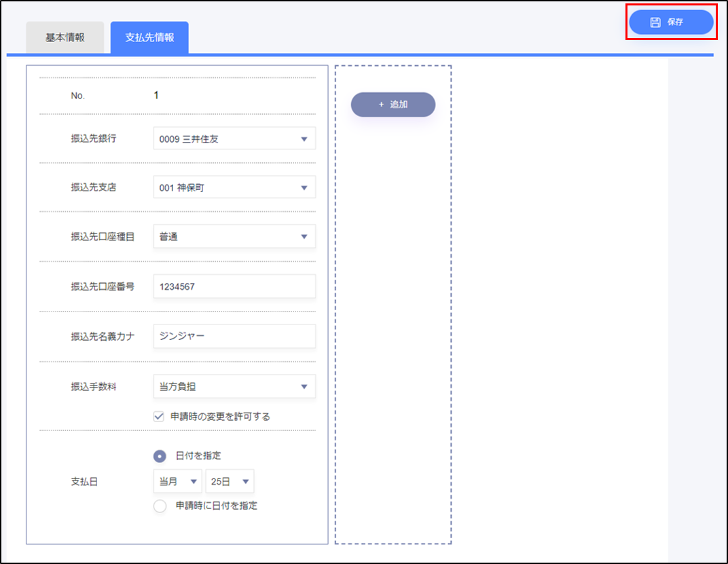Viewport: 728px width, 564px height.
Task: Click the 申請時の変更を許可する label text
Action: [x=220, y=417]
